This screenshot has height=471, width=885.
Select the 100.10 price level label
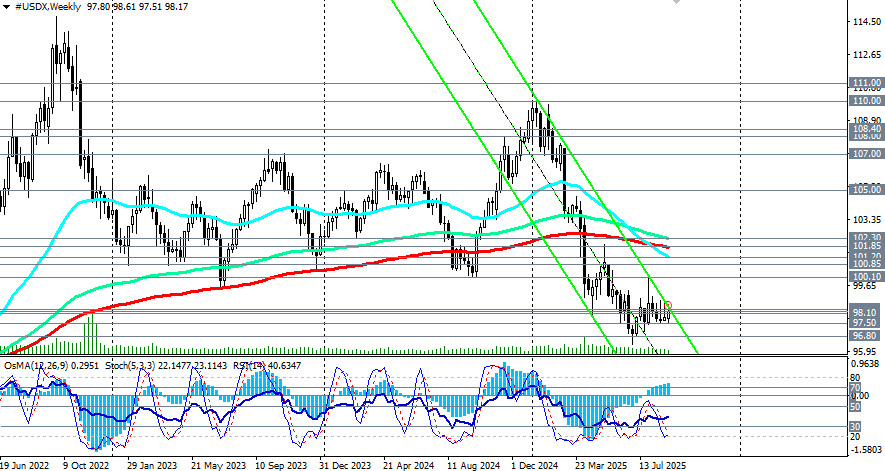point(867,276)
